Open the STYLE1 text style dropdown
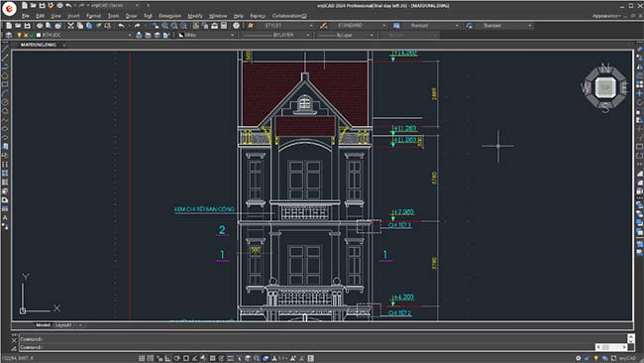This screenshot has width=644, height=363. (x=311, y=26)
